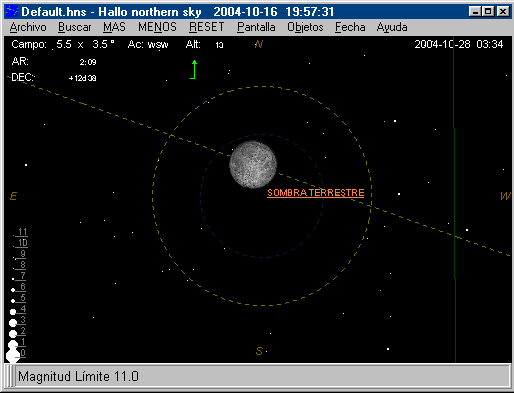Open the Archivo menu

28,27
